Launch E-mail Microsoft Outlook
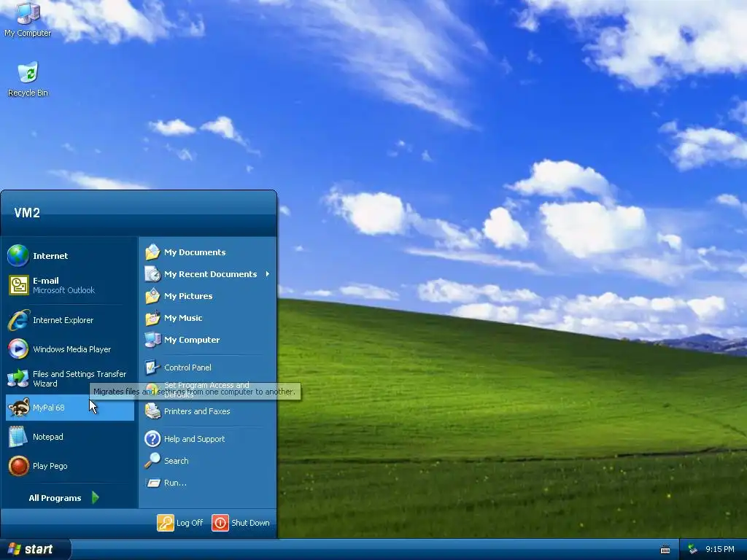 coord(69,285)
